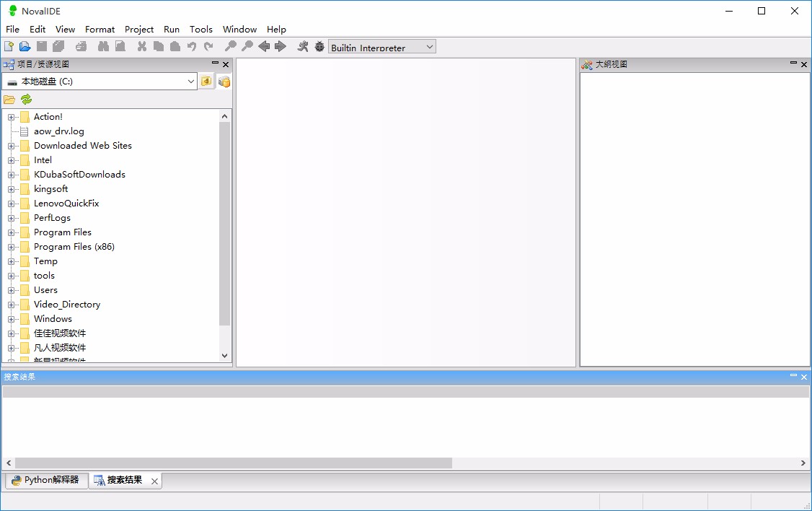
Task: Click the Open file toolbar icon
Action: point(25,47)
